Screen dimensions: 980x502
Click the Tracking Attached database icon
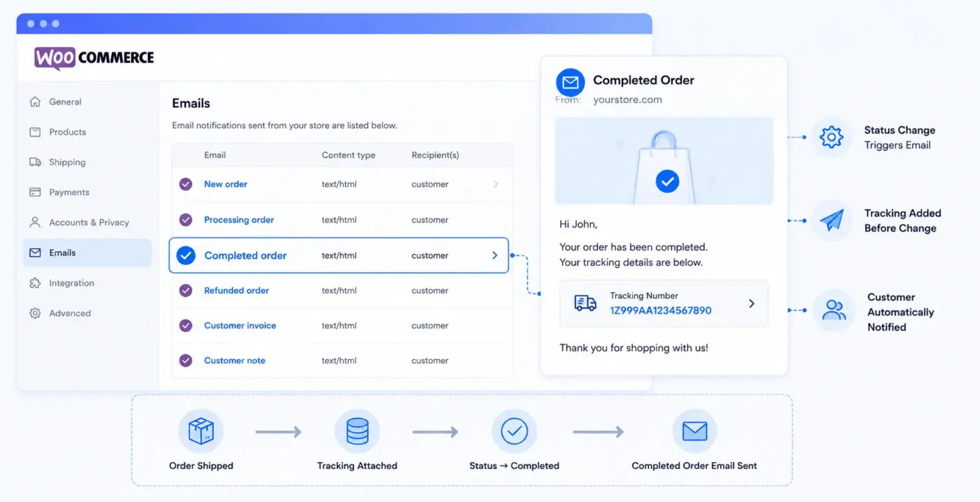tap(357, 432)
